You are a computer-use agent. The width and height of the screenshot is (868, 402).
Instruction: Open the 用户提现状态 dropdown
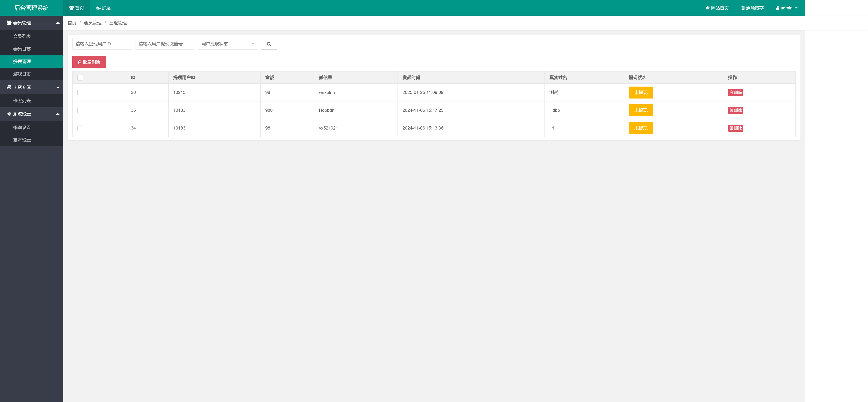click(x=228, y=44)
